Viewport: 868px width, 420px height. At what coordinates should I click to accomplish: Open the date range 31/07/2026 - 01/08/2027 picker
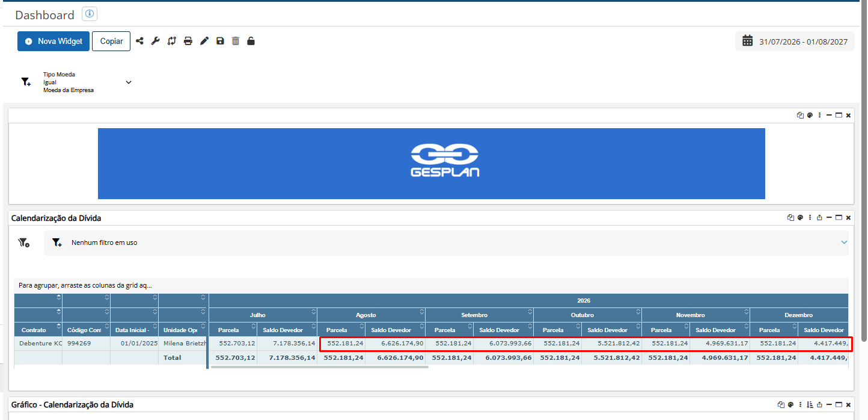(795, 41)
